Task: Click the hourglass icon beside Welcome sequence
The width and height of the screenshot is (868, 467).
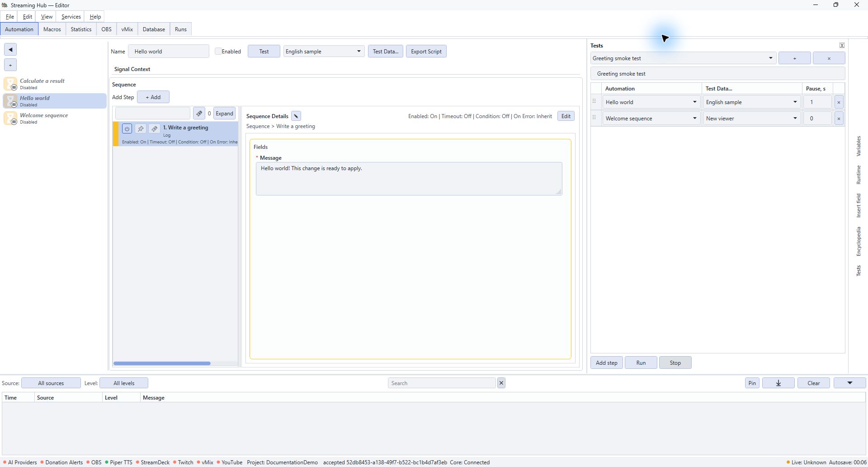Action: click(10, 118)
